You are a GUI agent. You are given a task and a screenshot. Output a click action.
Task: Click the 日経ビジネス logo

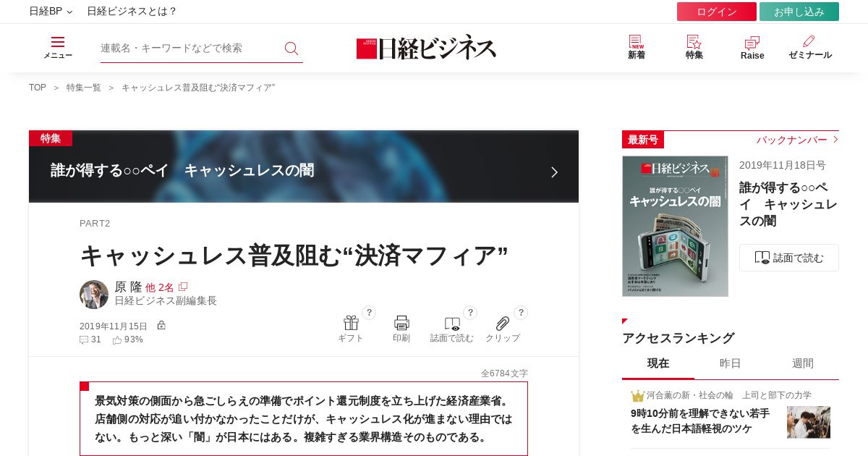(427, 48)
